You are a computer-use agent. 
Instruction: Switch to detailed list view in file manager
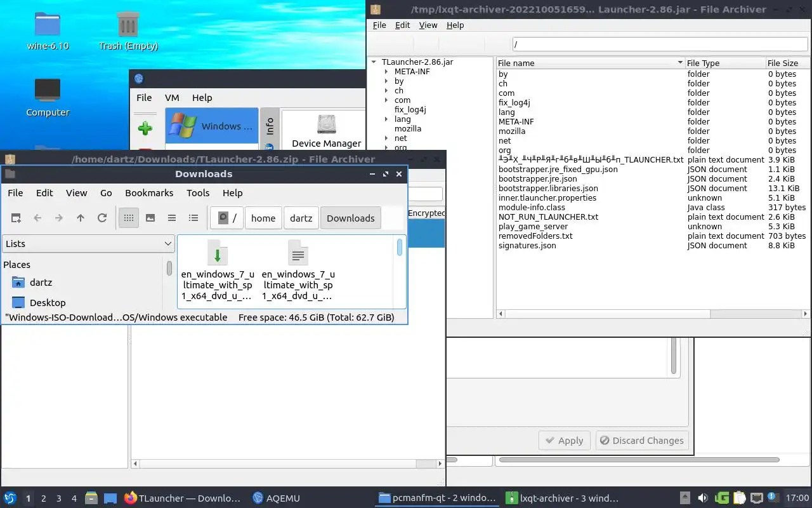click(x=193, y=218)
